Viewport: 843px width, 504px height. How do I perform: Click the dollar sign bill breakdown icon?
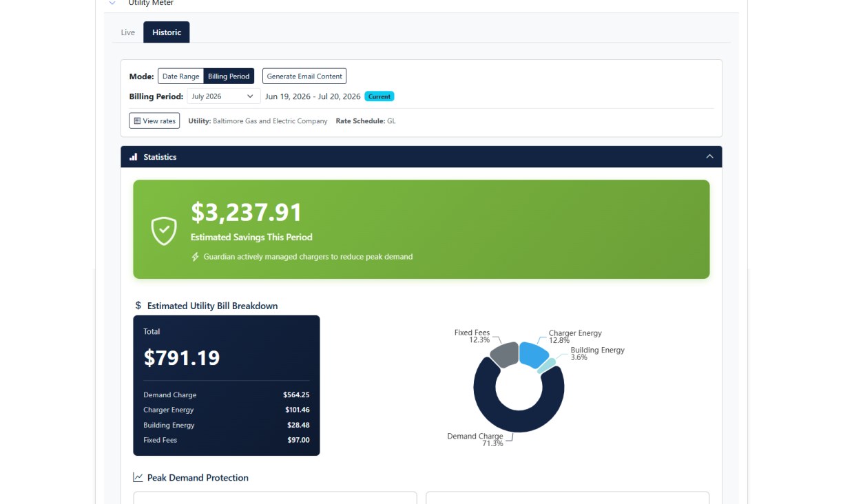pyautogui.click(x=138, y=306)
